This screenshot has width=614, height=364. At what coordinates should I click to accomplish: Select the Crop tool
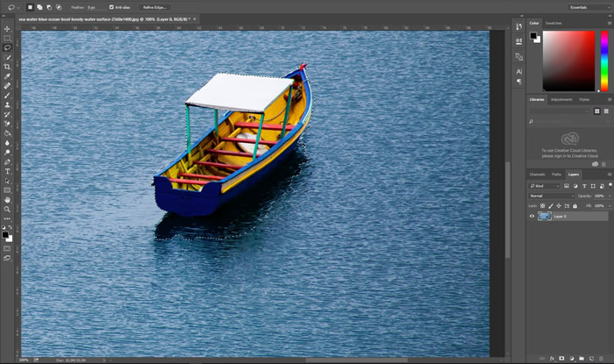point(7,67)
